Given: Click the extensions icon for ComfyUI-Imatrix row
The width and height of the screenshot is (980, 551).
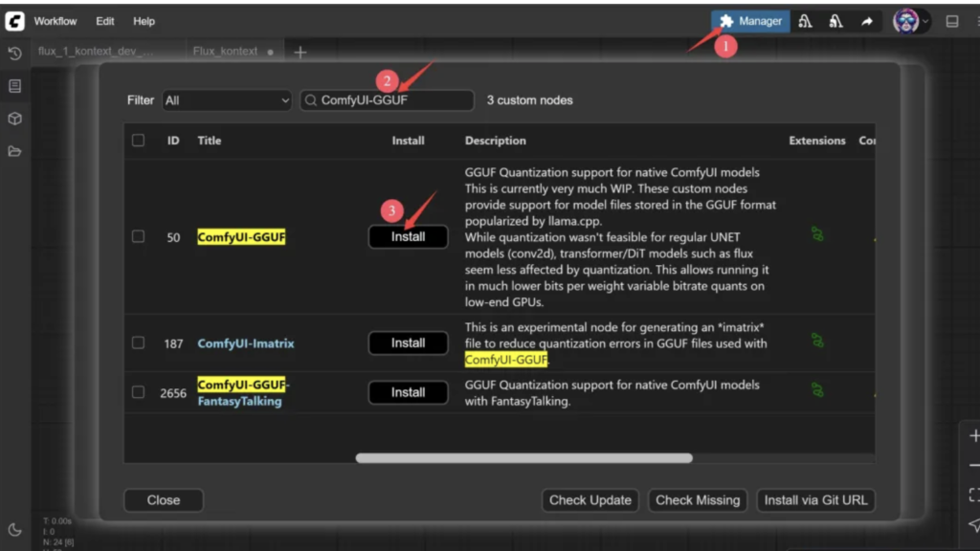Looking at the screenshot, I should (x=817, y=341).
